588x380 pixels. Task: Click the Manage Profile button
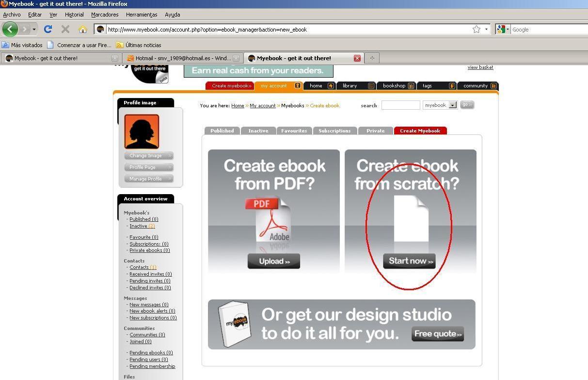point(149,179)
